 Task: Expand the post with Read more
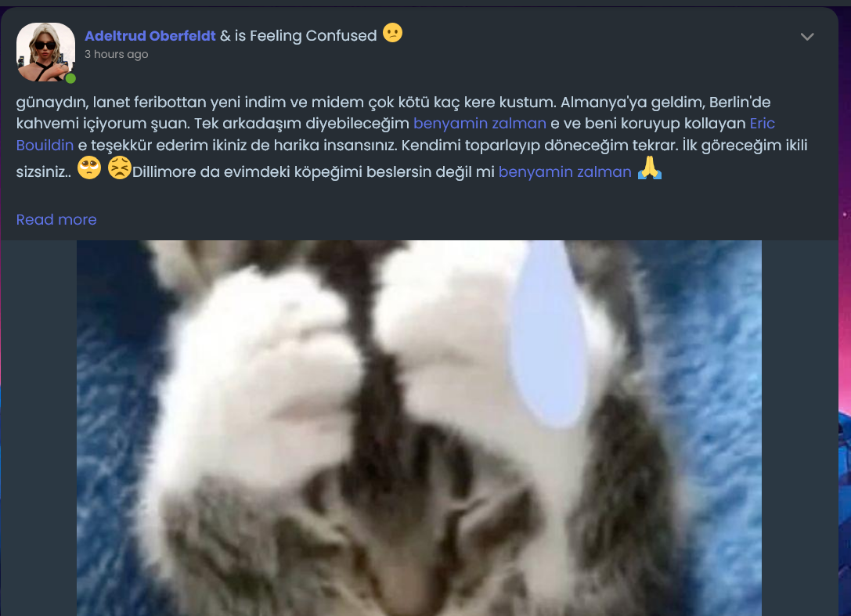pos(56,220)
